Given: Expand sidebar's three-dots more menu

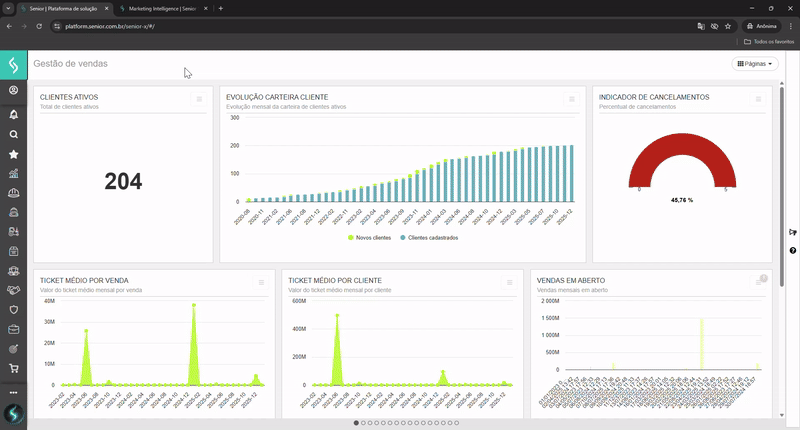Looking at the screenshot, I should 14,393.
